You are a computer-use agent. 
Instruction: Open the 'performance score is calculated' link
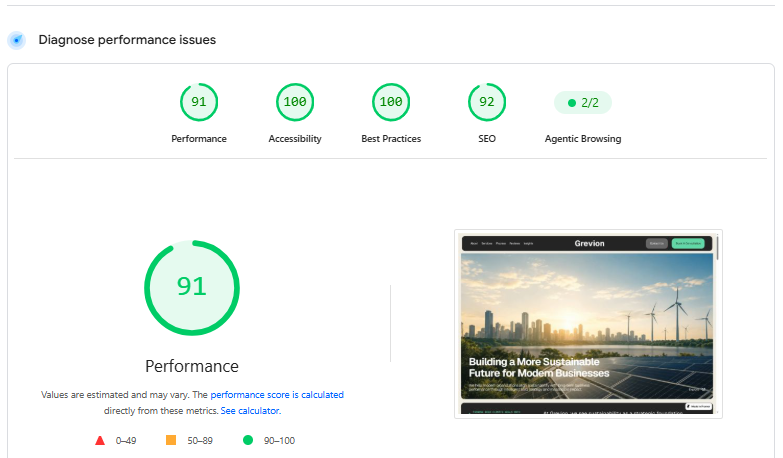277,395
